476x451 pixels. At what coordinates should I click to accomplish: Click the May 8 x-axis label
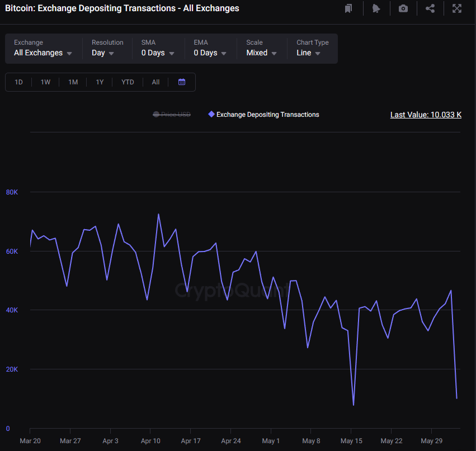pyautogui.click(x=311, y=441)
